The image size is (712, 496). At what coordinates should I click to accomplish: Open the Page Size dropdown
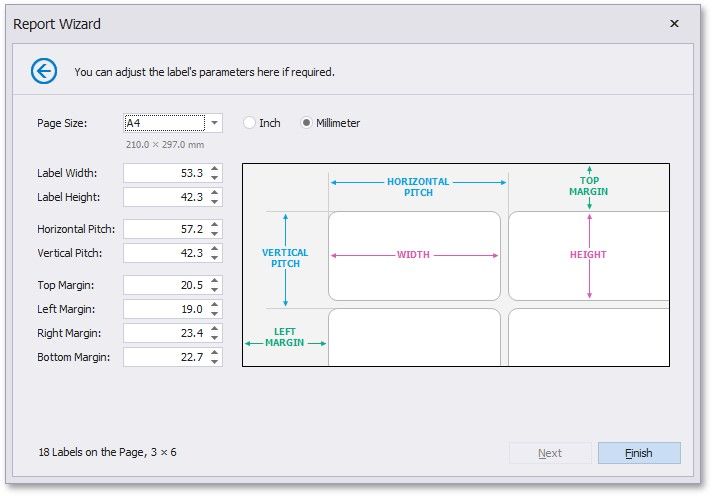[214, 123]
